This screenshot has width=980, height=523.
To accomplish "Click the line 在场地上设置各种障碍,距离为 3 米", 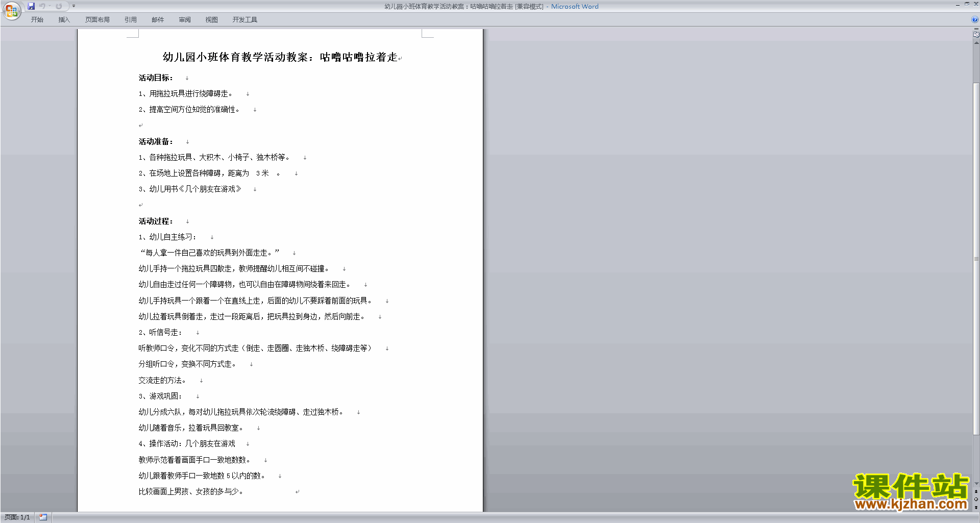I will (x=209, y=173).
